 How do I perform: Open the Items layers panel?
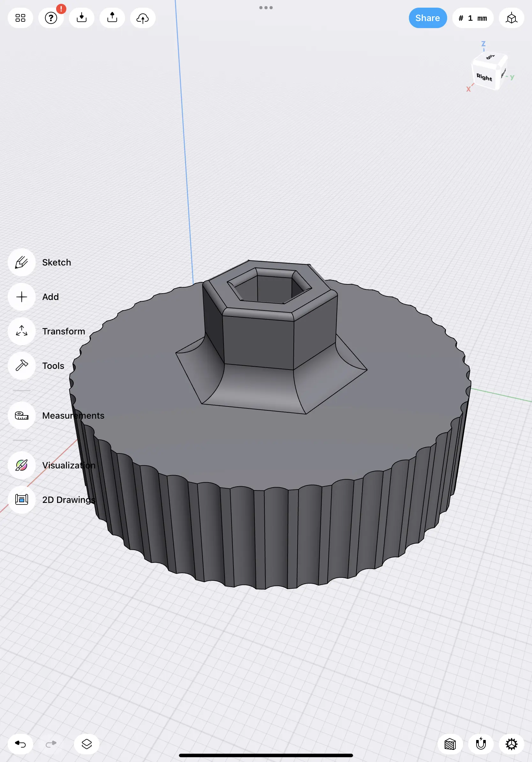[x=86, y=744]
